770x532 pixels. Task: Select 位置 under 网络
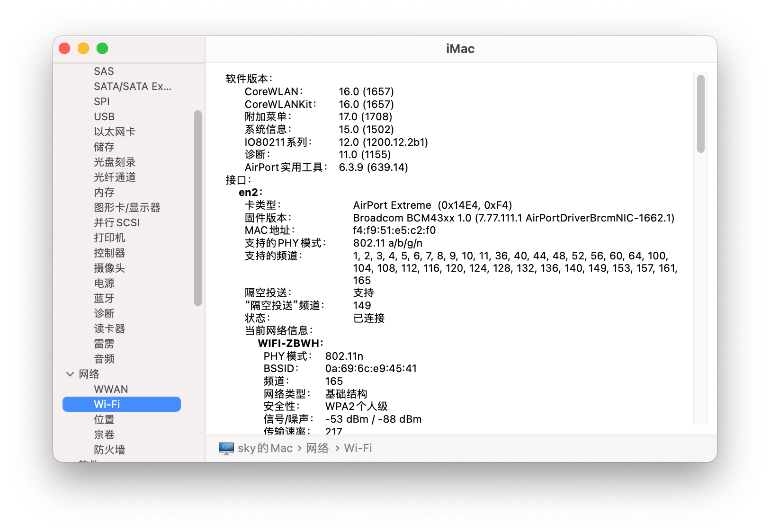pyautogui.click(x=104, y=420)
